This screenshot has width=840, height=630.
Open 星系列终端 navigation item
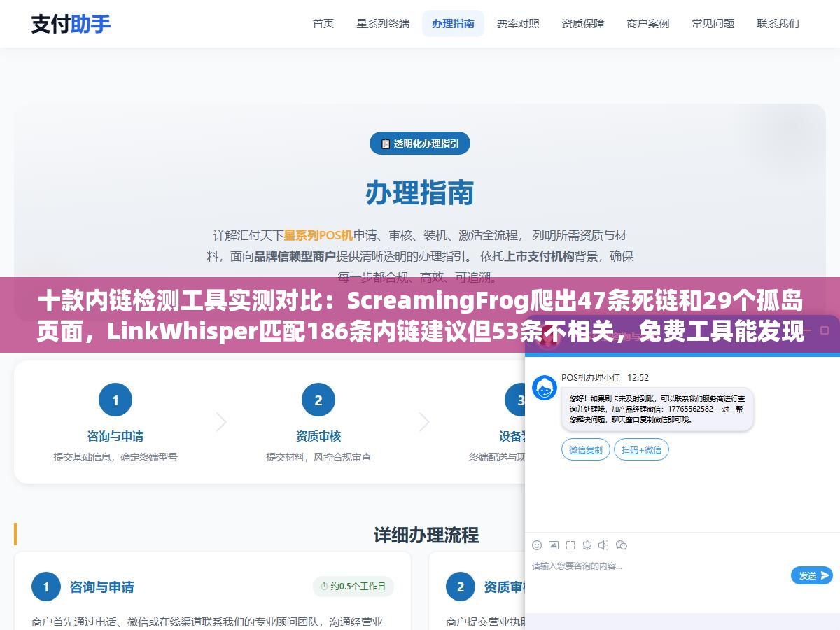point(383,23)
